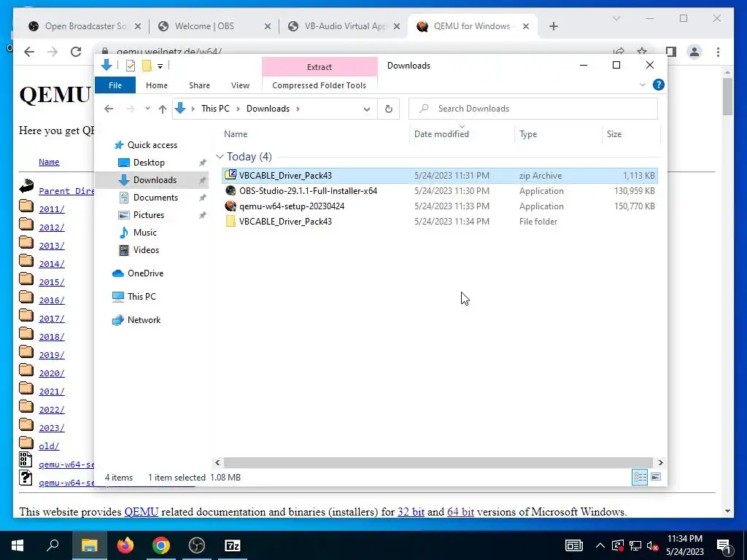Expand the Explorer ribbon chevron
This screenshot has height=560, width=747.
pos(642,85)
